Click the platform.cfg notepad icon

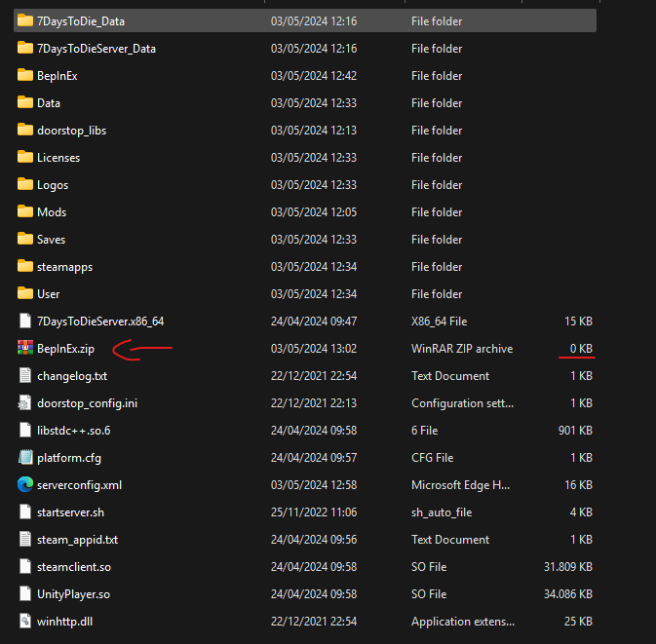tap(25, 457)
